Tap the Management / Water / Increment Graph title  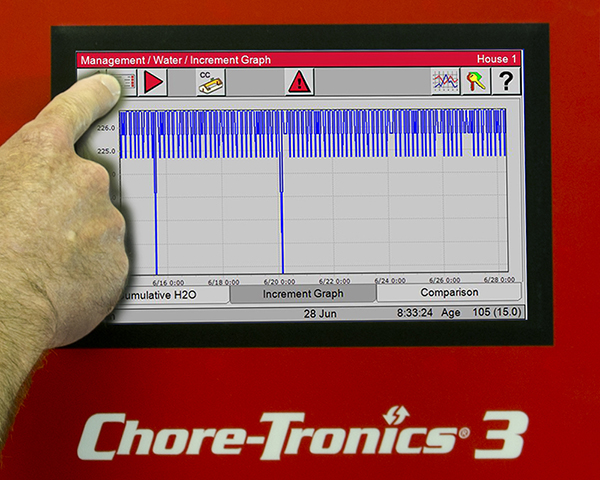[176, 60]
